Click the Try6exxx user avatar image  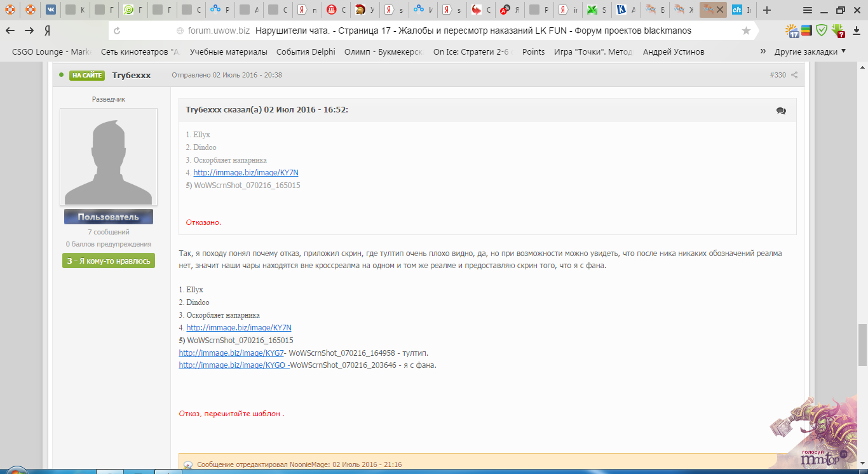click(x=109, y=157)
